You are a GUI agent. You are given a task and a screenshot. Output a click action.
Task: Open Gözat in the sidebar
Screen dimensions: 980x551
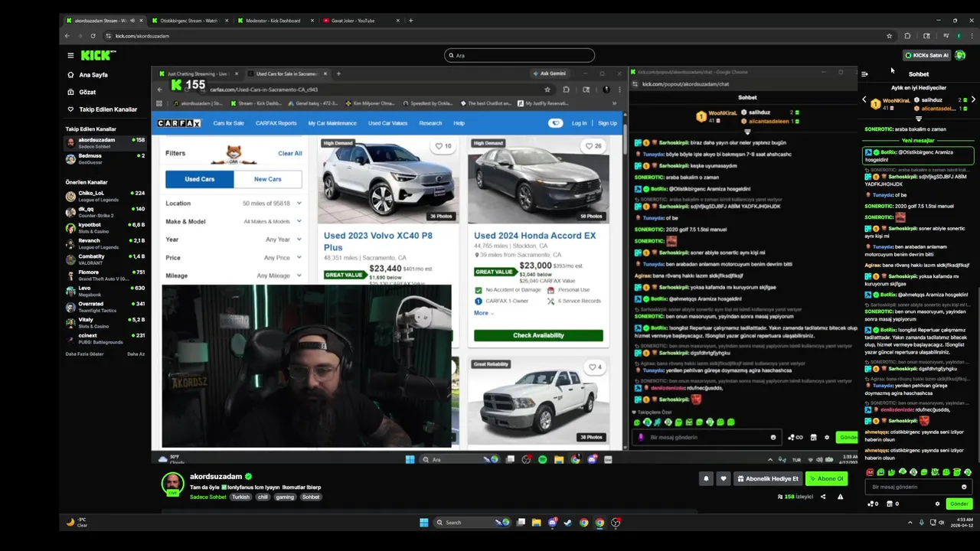click(87, 92)
